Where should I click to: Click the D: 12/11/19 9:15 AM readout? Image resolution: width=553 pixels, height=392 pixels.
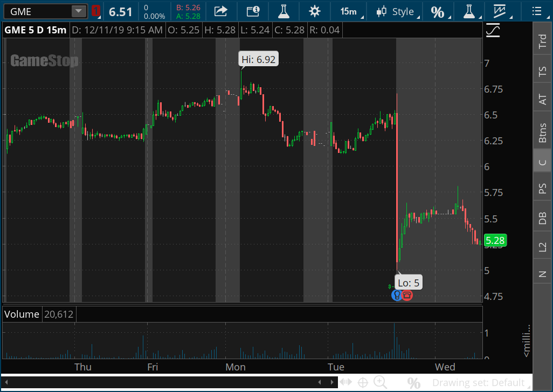(x=117, y=30)
